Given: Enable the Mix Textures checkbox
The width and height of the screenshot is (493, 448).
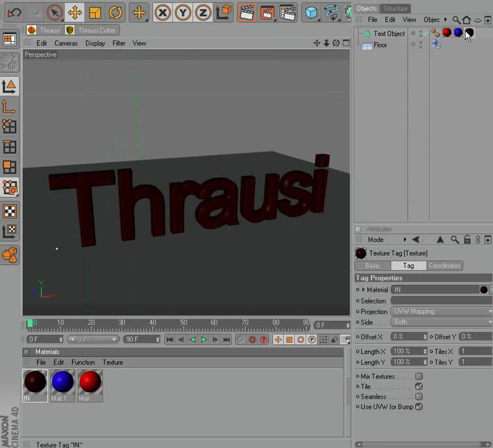Looking at the screenshot, I should tap(419, 376).
